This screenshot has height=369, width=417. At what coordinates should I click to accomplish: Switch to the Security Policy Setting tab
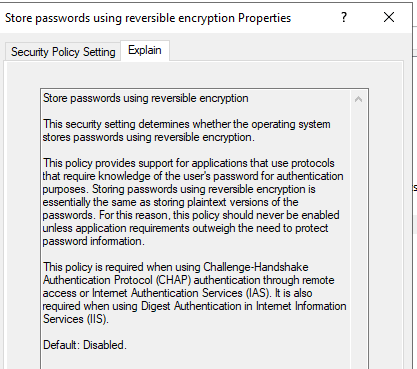pos(63,52)
